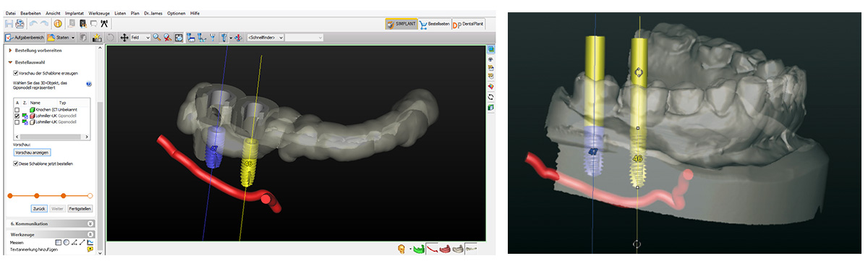Show the nerve object using red nerve icon
The height and width of the screenshot is (269, 868).
(433, 249)
